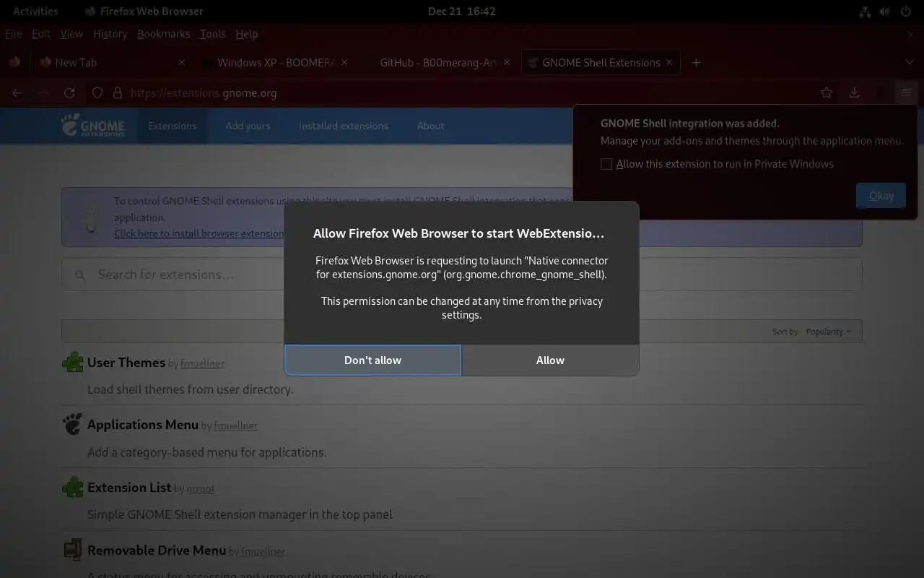Open the Add yours nav link
This screenshot has height=578, width=924.
pyautogui.click(x=248, y=126)
